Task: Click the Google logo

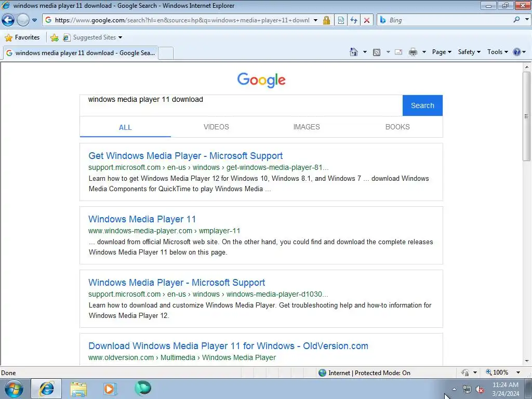Action: click(261, 80)
